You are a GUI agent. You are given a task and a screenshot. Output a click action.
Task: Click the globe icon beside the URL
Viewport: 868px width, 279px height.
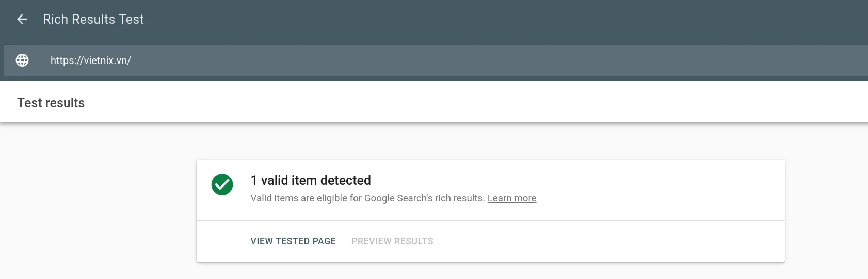click(22, 60)
